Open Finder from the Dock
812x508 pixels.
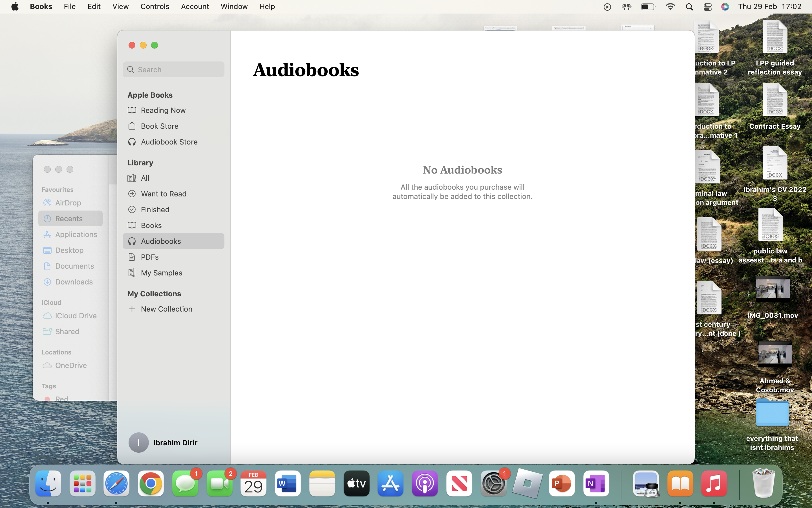(48, 484)
